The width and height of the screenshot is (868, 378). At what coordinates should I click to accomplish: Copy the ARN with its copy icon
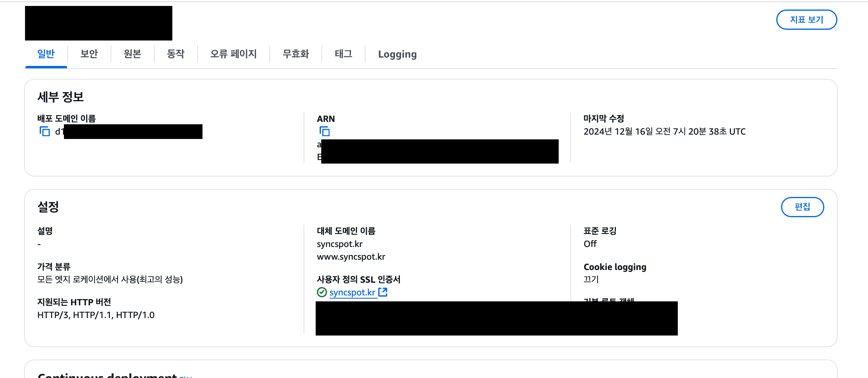[325, 131]
